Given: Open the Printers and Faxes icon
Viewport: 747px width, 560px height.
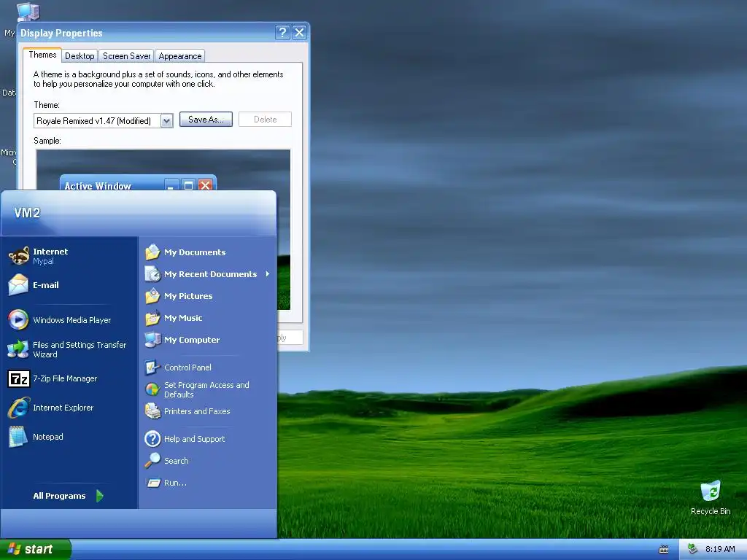Looking at the screenshot, I should (x=153, y=411).
